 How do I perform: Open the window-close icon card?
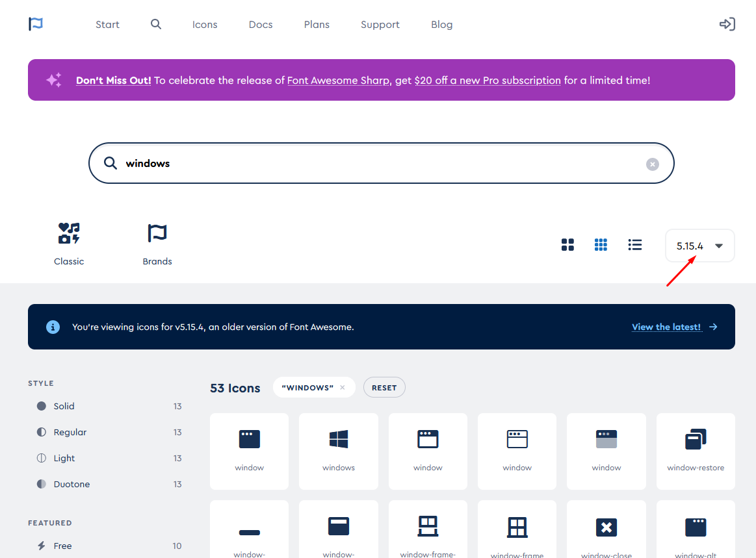tap(606, 529)
